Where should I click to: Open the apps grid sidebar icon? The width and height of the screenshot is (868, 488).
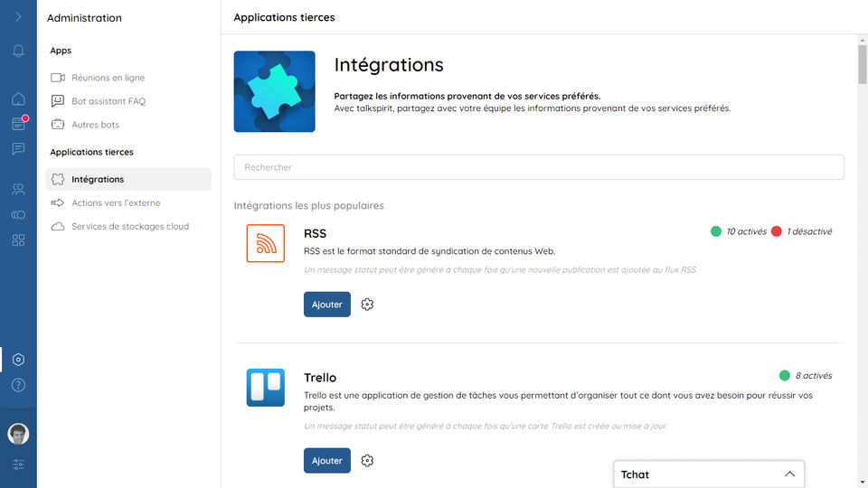pyautogui.click(x=18, y=240)
